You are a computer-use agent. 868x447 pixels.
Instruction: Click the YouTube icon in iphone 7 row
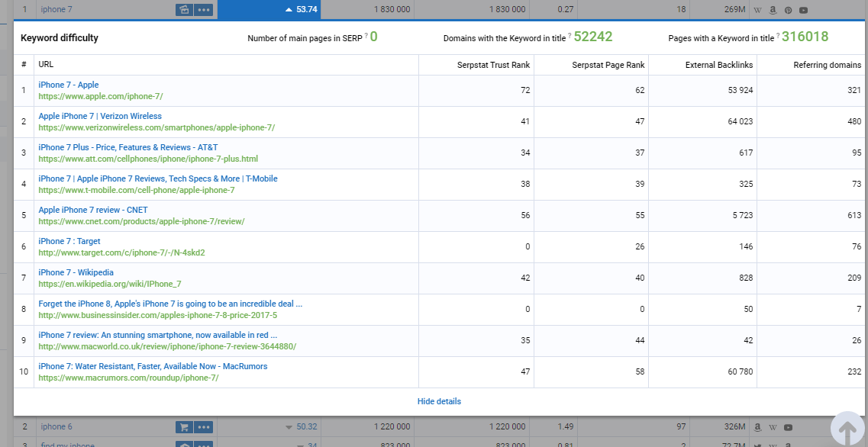pyautogui.click(x=803, y=10)
